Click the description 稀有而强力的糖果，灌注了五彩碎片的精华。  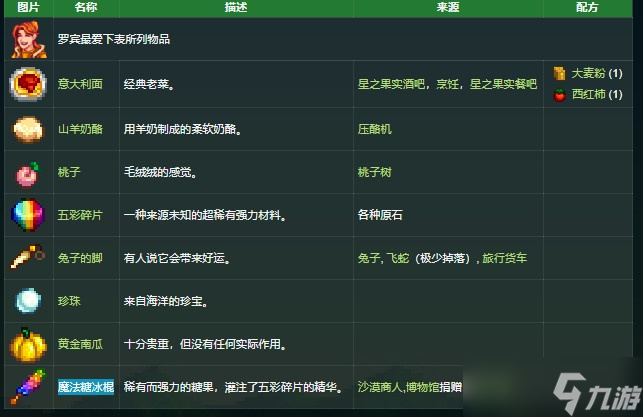pos(233,387)
